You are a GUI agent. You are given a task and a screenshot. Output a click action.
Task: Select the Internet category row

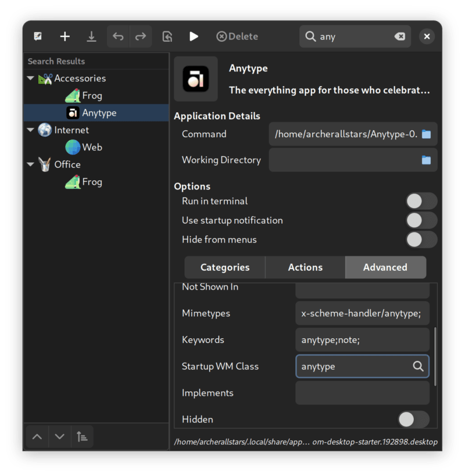pos(96,130)
